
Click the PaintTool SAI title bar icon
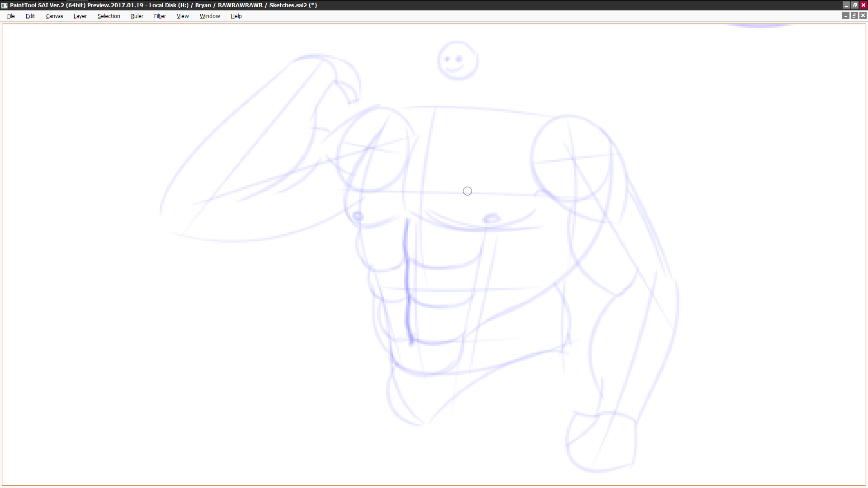tap(4, 5)
